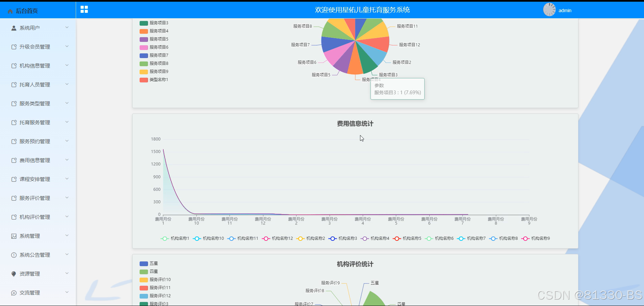Toggle 服务评价12 in rating chart legend

(x=155, y=296)
